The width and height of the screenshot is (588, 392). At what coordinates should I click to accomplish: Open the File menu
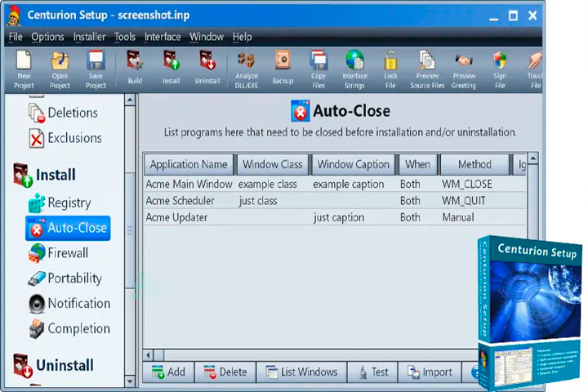(x=16, y=37)
